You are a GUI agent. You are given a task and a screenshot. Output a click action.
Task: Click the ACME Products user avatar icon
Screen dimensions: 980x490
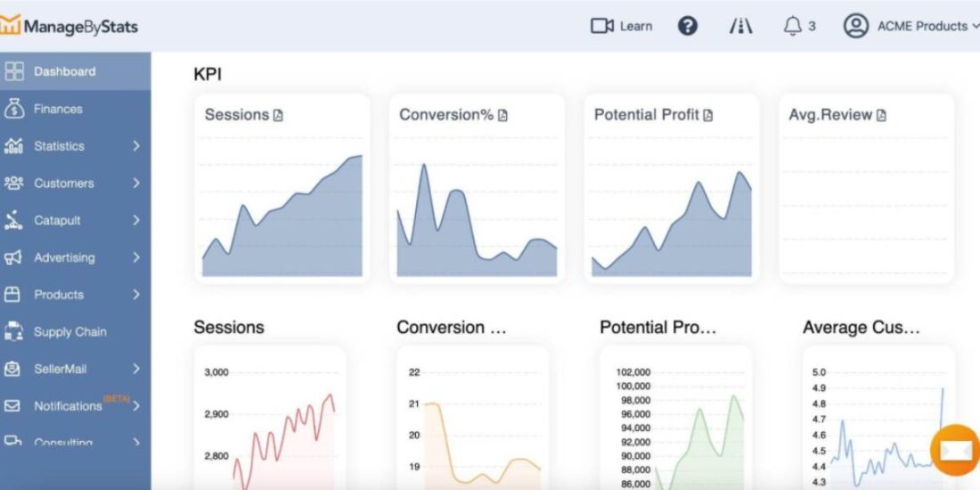855,26
